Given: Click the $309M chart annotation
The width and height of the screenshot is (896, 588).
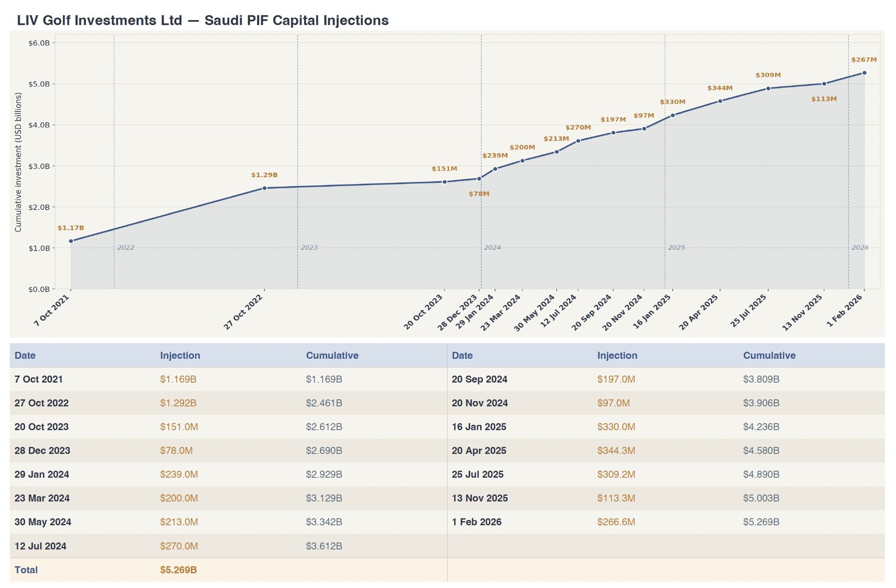Looking at the screenshot, I should point(768,75).
